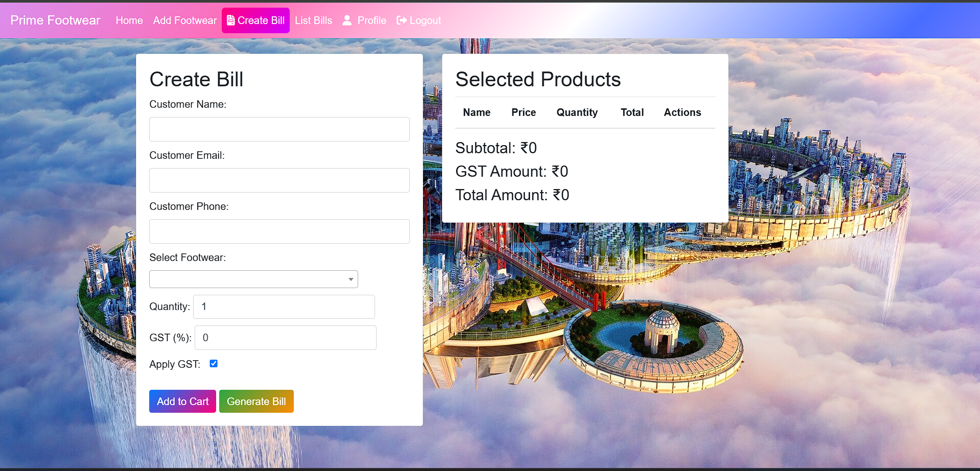Viewport: 980px width, 471px height.
Task: Click the user icon next to Profile
Action: click(347, 20)
